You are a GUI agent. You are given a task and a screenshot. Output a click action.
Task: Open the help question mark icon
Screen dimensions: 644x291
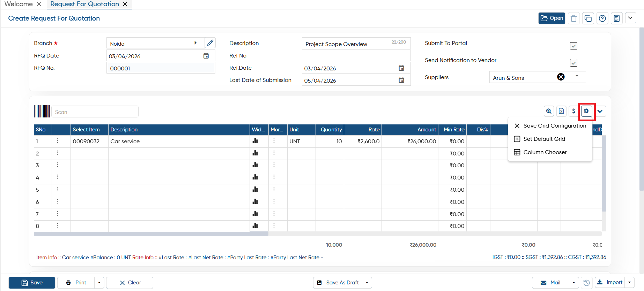click(602, 18)
